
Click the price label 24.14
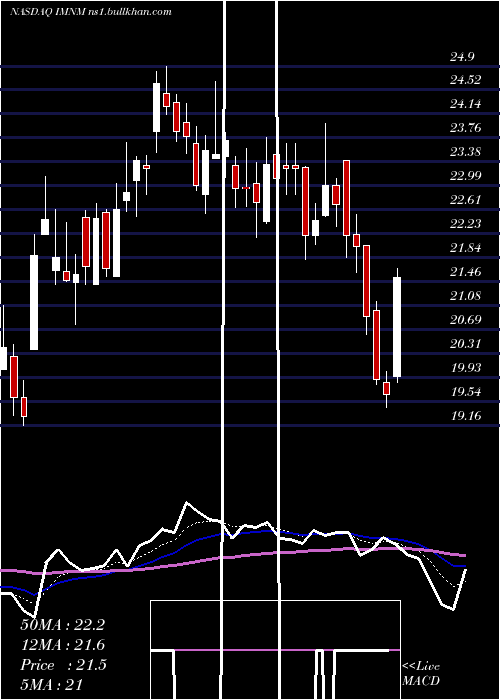466,104
